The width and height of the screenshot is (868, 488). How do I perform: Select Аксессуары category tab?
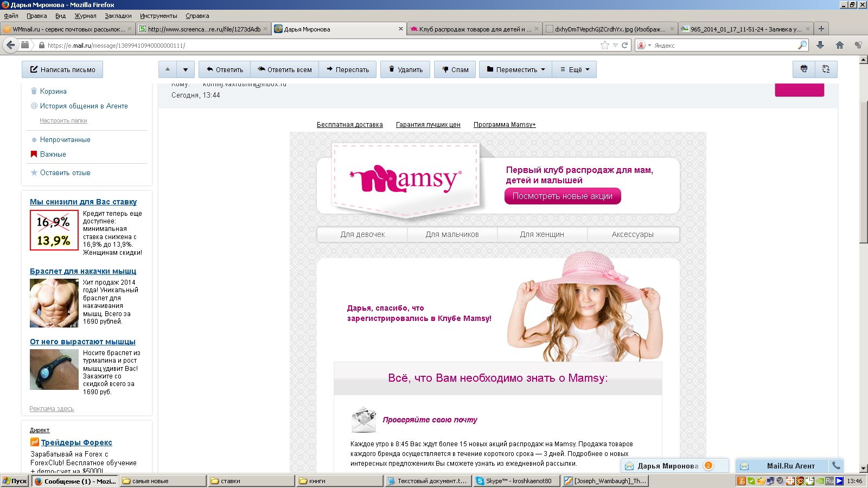633,235
